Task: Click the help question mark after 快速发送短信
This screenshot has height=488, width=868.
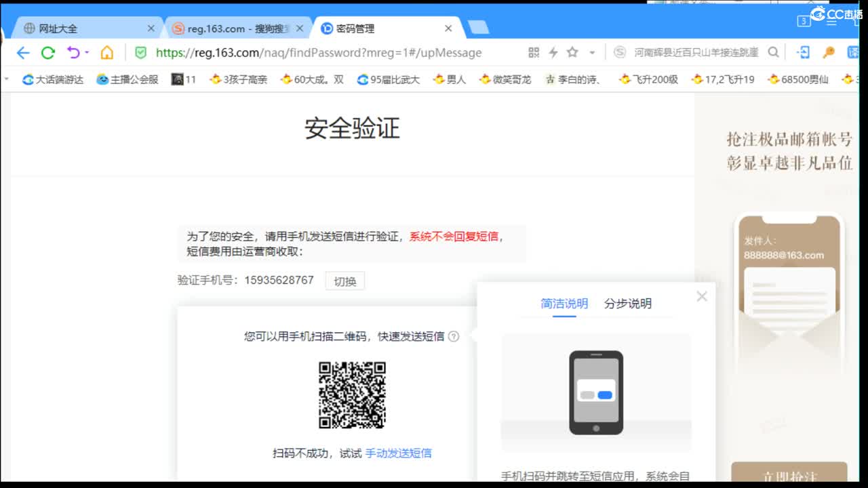Action: [x=454, y=336]
